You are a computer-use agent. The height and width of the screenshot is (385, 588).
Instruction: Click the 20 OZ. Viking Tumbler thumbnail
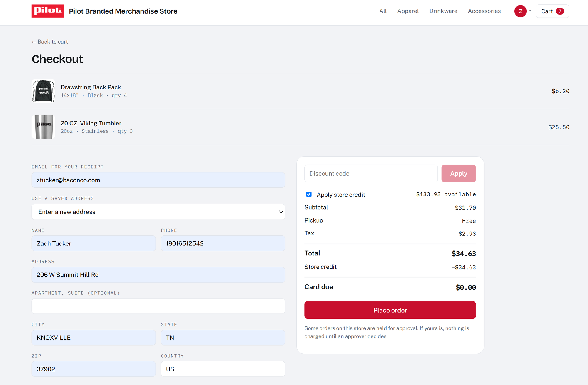[x=43, y=127]
